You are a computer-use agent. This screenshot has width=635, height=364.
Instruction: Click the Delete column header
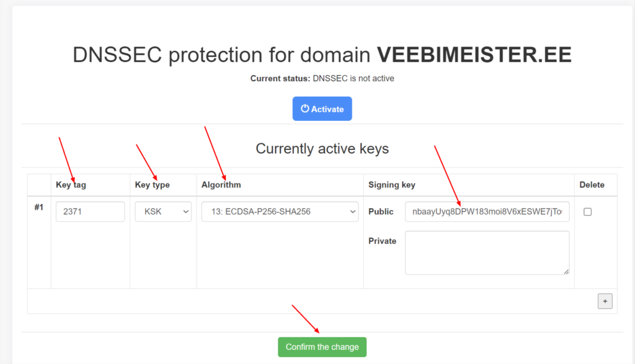592,185
